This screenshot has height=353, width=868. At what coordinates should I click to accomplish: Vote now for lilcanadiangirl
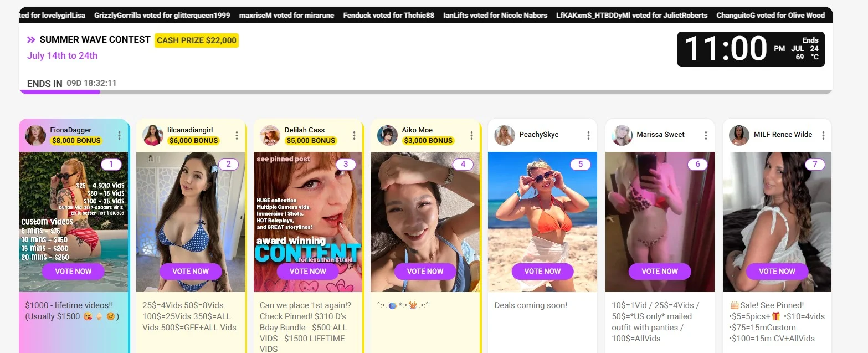[x=191, y=271]
